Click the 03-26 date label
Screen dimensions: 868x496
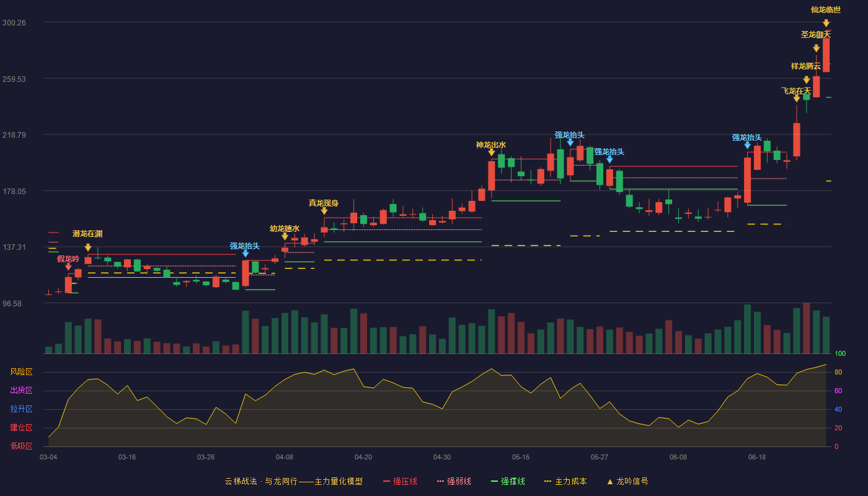pyautogui.click(x=206, y=457)
